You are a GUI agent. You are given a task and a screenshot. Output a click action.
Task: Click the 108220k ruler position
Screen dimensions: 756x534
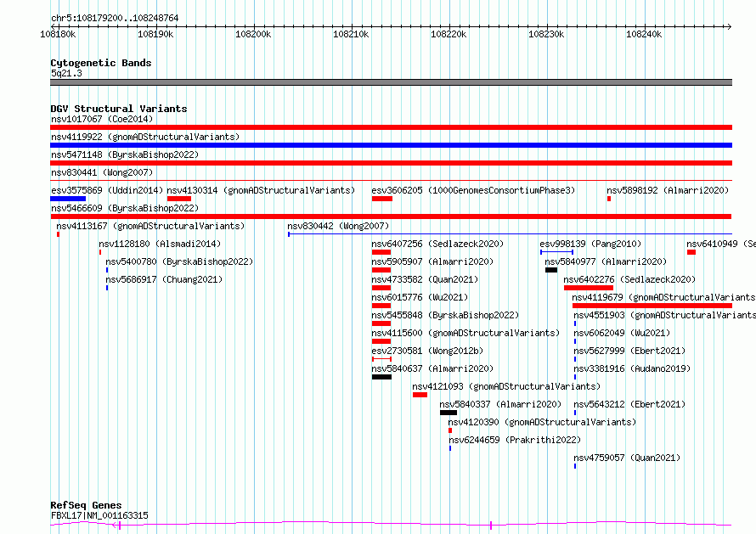coord(449,34)
